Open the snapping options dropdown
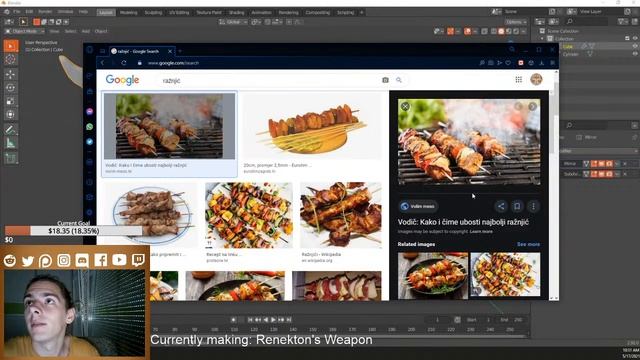This screenshot has height=360, width=640. click(277, 22)
